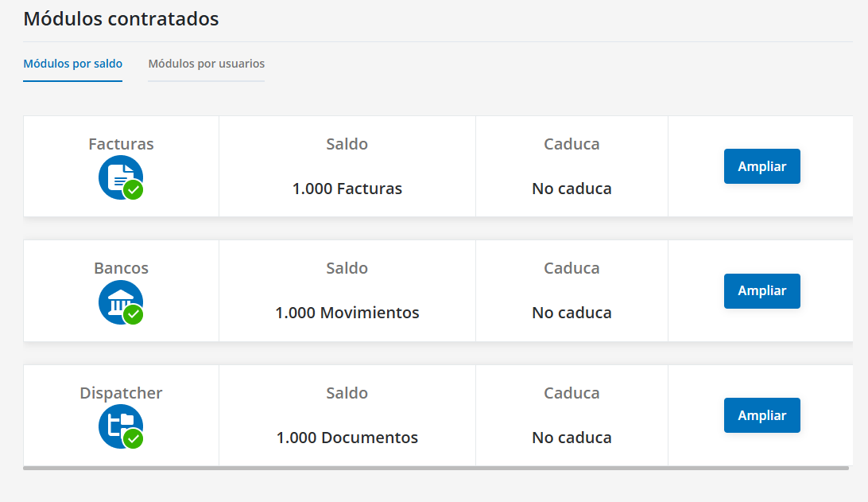Click the Saldo label in Facturas row

click(x=347, y=144)
